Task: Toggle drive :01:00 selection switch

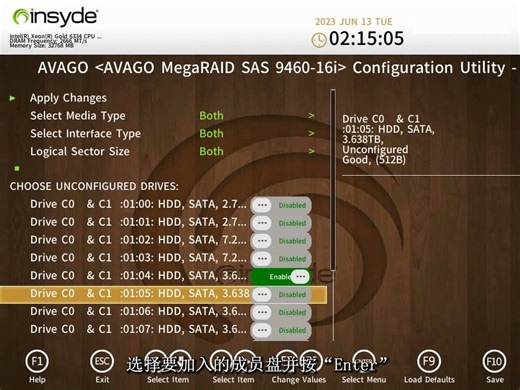Action: tap(281, 205)
